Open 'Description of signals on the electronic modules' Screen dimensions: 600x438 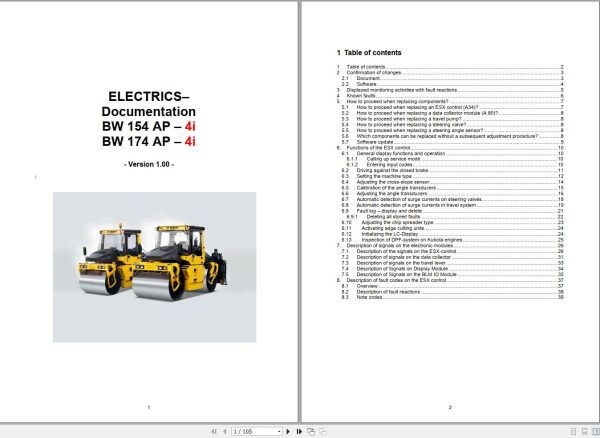coord(450,246)
